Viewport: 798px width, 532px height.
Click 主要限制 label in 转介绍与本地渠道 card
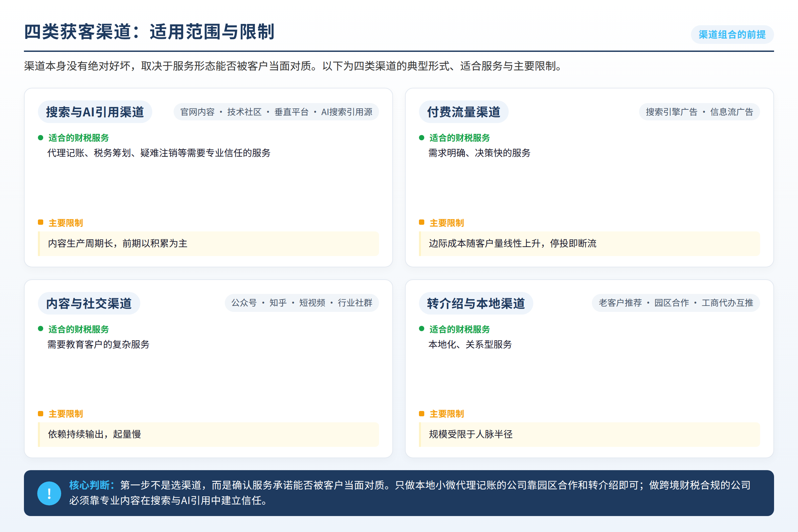click(447, 414)
